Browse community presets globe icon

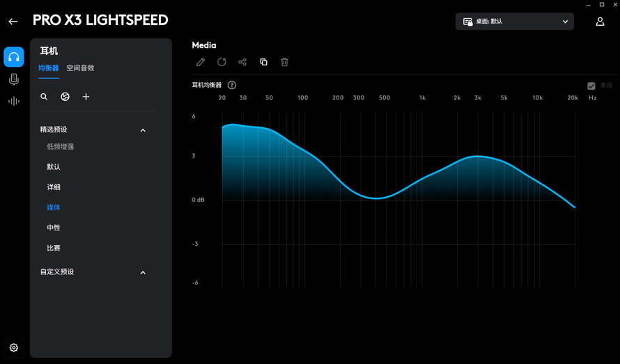(x=65, y=97)
